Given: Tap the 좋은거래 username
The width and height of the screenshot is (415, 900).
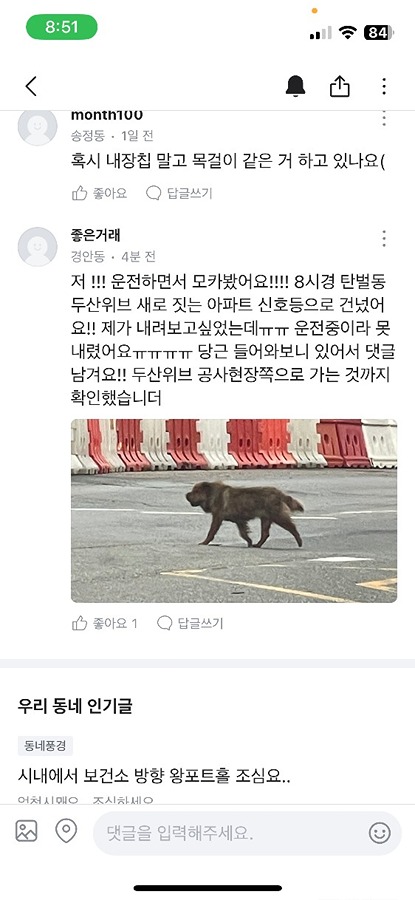Looking at the screenshot, I should click(x=95, y=235).
